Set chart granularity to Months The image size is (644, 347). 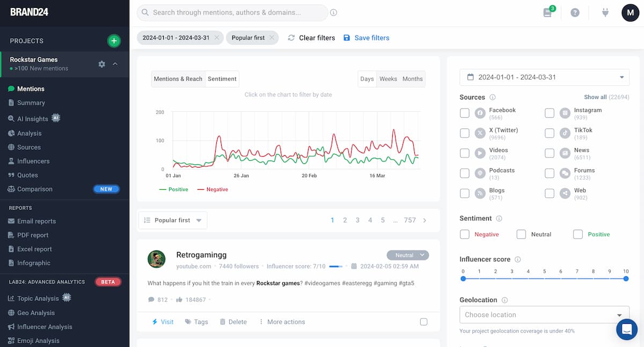pyautogui.click(x=413, y=79)
